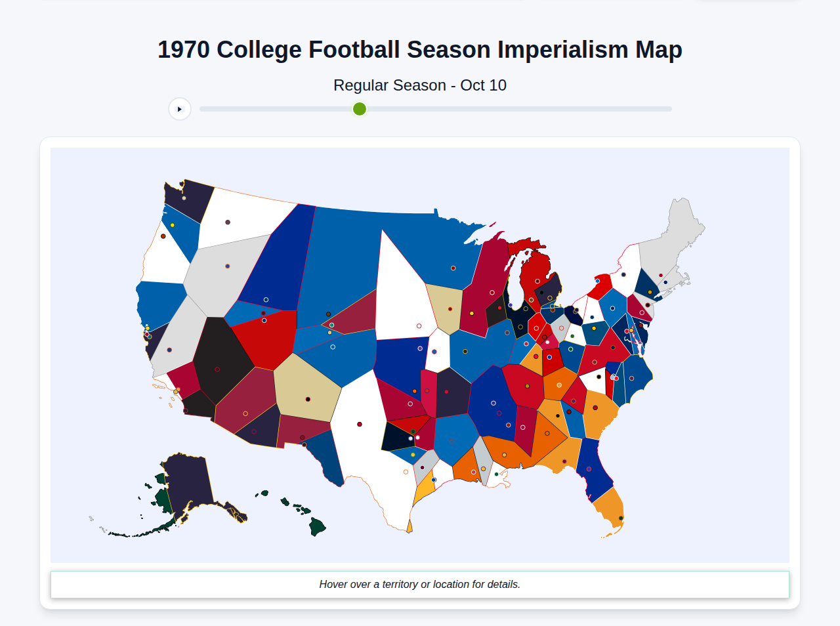
Task: Click the white dot marker in west Texas
Action: pos(411,438)
